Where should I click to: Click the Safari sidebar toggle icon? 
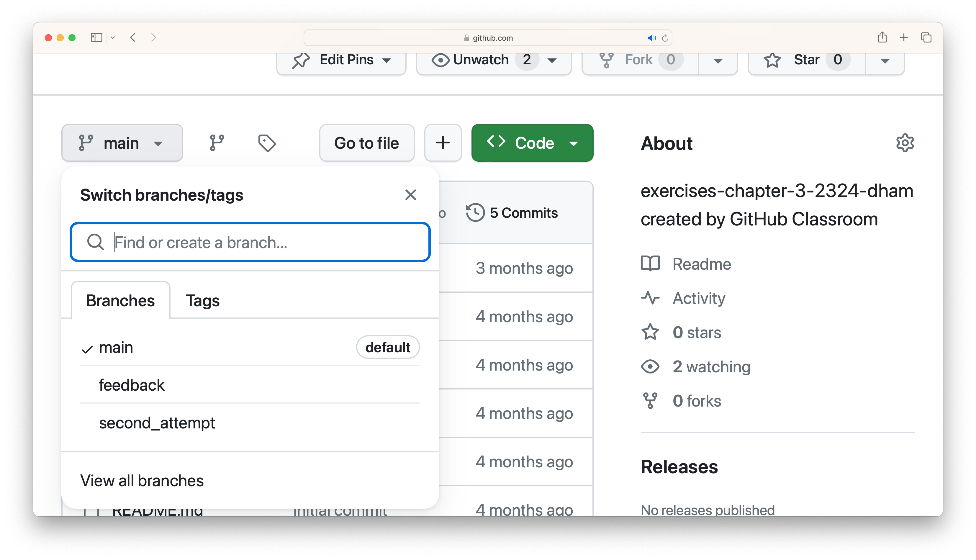point(96,38)
